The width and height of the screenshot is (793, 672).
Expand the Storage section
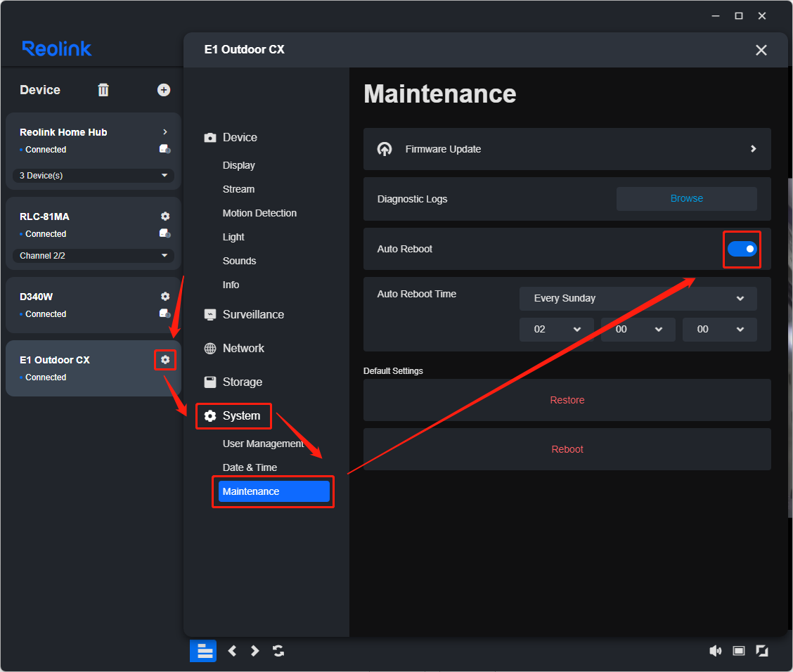pyautogui.click(x=233, y=382)
